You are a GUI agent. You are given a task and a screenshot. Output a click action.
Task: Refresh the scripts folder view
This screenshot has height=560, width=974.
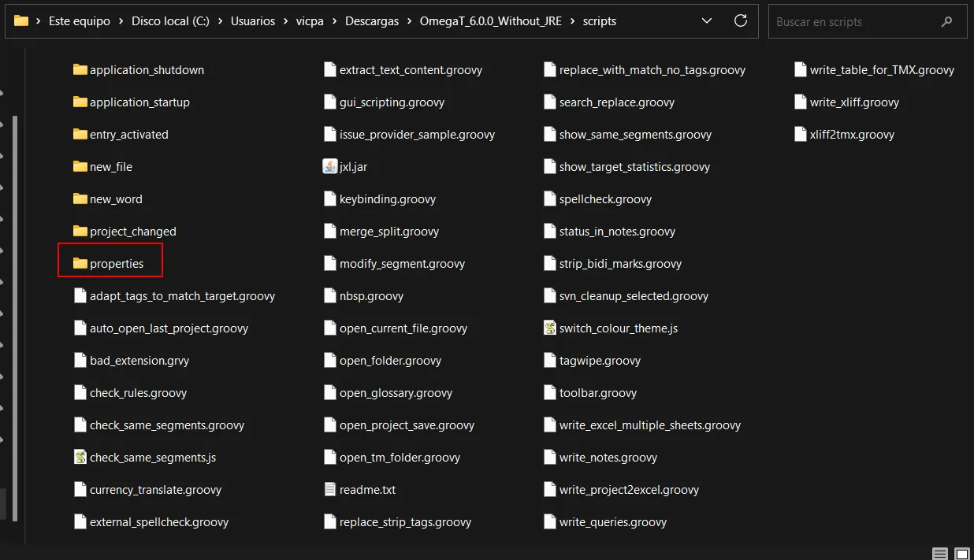pos(740,21)
